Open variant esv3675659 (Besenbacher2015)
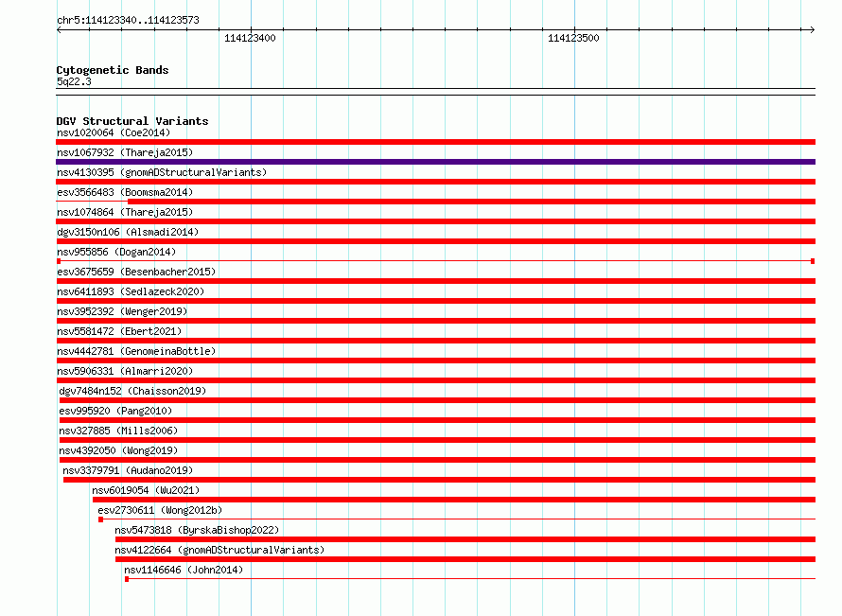 pyautogui.click(x=136, y=272)
